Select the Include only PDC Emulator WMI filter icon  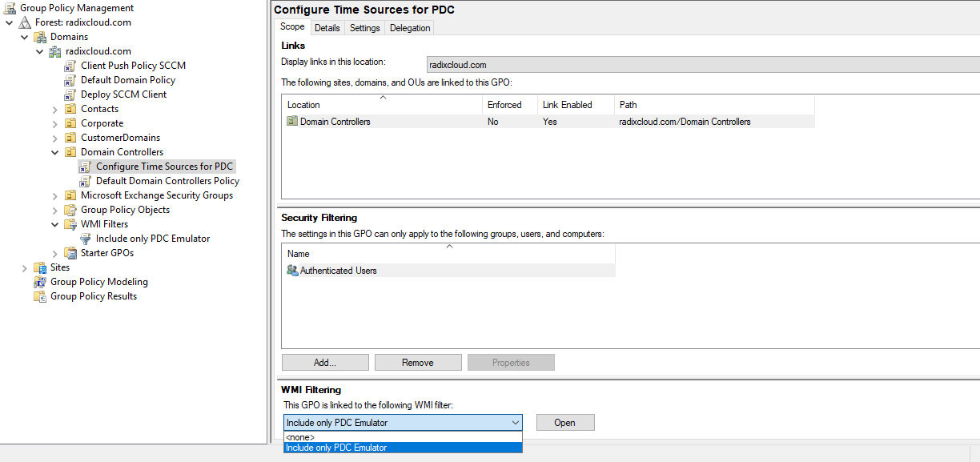tap(84, 238)
